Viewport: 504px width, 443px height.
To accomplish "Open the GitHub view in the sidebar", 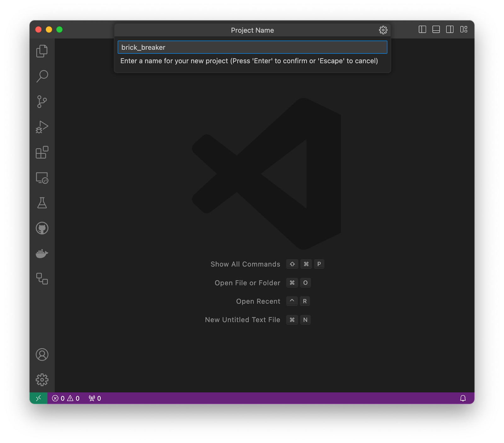I will (x=42, y=228).
